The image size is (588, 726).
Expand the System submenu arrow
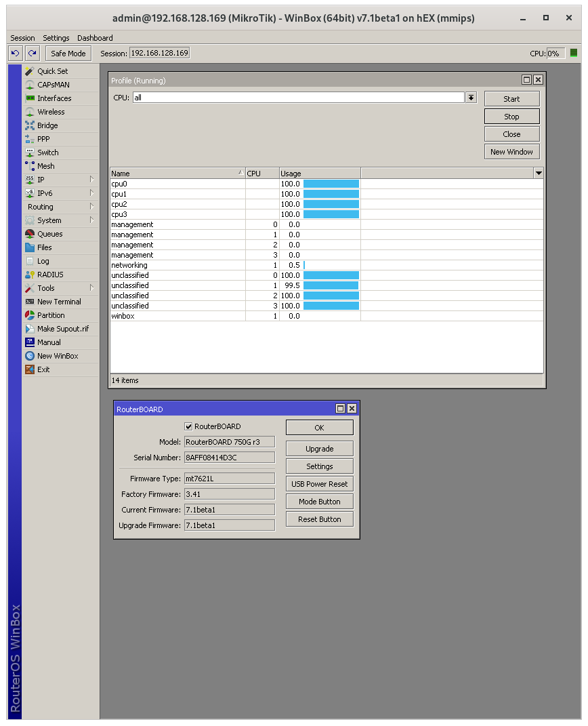click(x=91, y=220)
